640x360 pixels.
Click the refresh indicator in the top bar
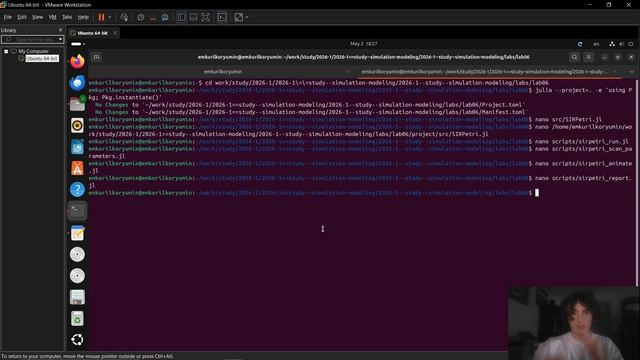[x=580, y=44]
